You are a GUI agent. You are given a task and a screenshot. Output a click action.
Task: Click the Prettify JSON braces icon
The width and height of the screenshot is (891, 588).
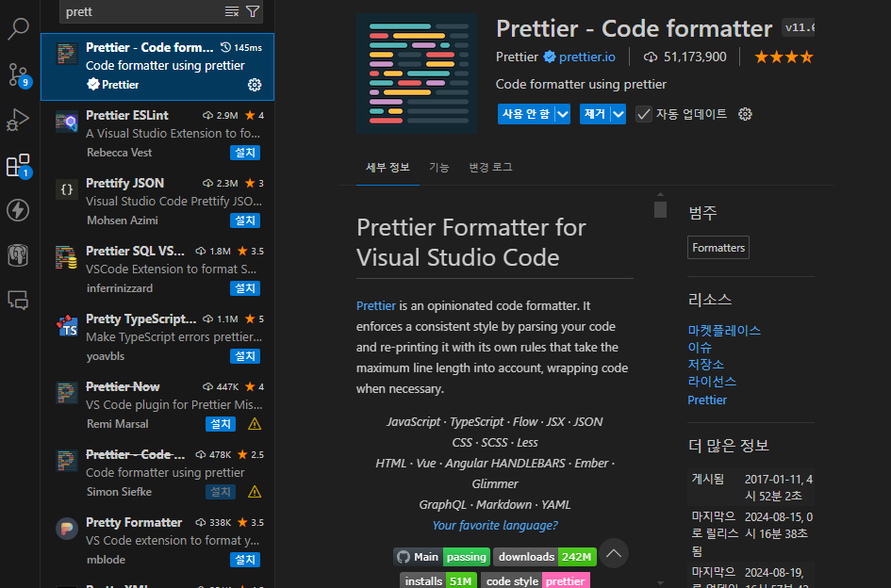tap(67, 189)
